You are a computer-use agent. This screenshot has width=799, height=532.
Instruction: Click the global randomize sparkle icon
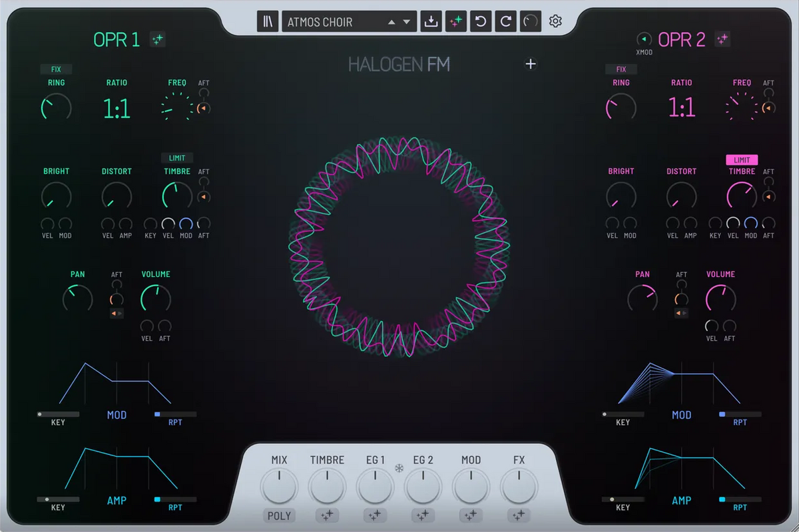click(x=455, y=21)
